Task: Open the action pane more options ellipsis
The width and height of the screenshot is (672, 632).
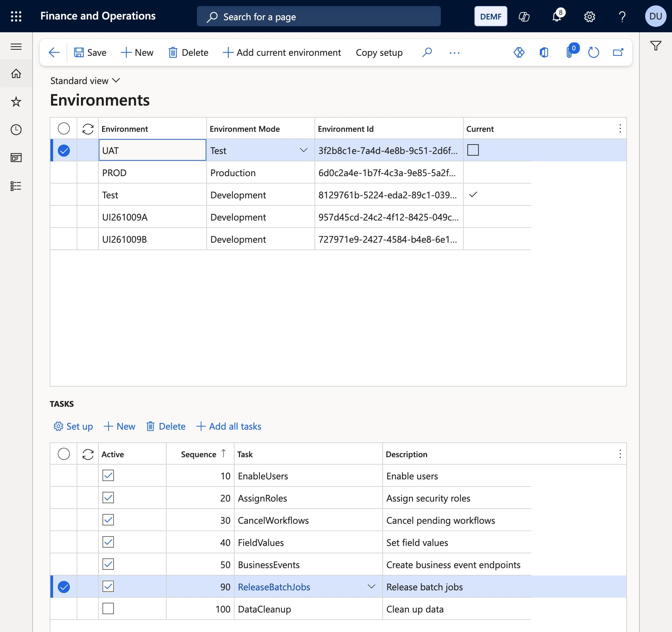Action: (x=455, y=52)
